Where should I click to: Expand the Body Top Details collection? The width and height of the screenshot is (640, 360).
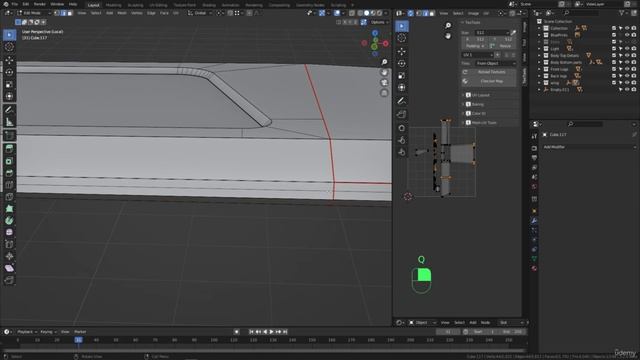[539, 56]
